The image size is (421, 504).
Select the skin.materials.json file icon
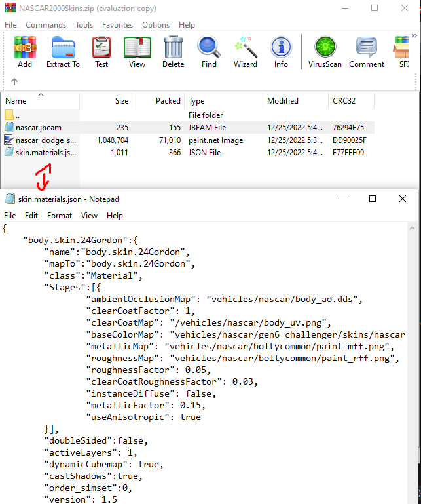click(x=9, y=152)
